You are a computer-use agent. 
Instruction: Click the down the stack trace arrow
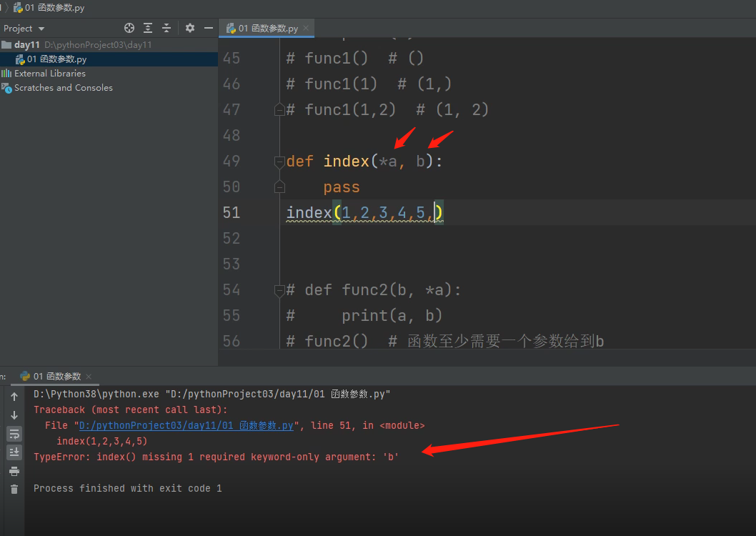(x=14, y=415)
